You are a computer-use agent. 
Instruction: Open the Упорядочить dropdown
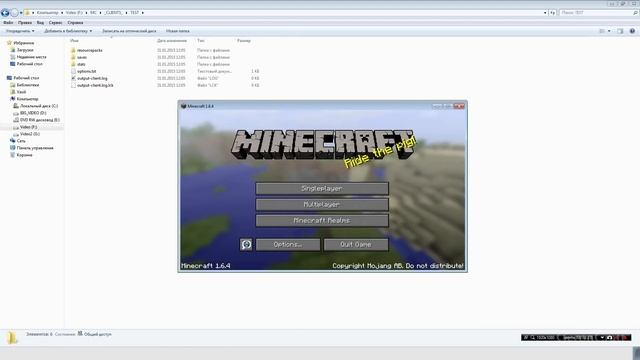(20, 31)
